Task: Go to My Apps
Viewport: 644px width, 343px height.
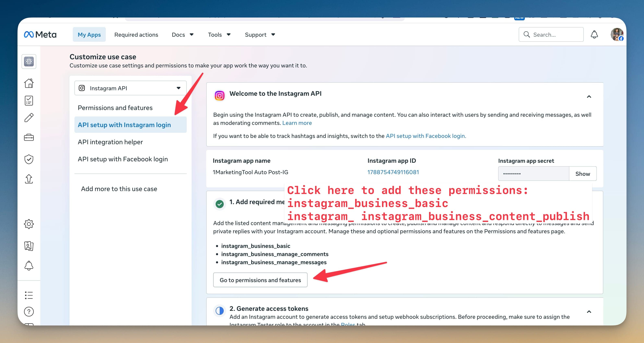Action: [x=89, y=35]
